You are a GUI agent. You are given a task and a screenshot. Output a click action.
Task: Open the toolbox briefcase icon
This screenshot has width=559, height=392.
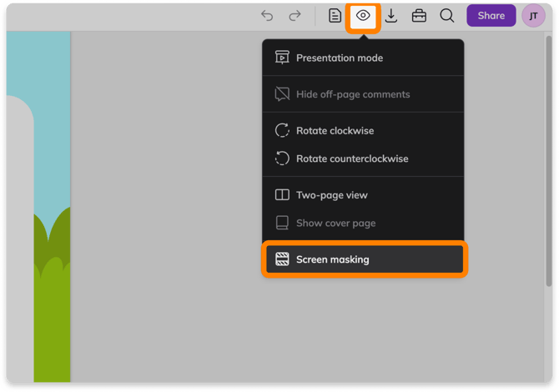419,16
